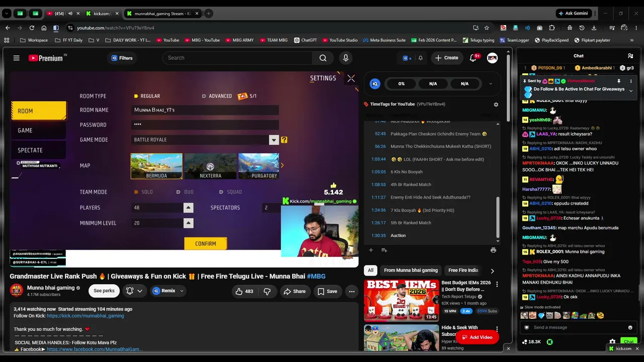The image size is (644, 362).
Task: Click the help icon beside Game Mode
Action: pos(284,140)
